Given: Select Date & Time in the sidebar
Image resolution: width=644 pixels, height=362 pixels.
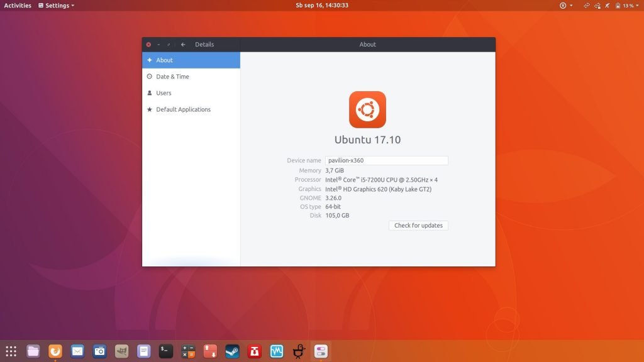Looking at the screenshot, I should 172,77.
